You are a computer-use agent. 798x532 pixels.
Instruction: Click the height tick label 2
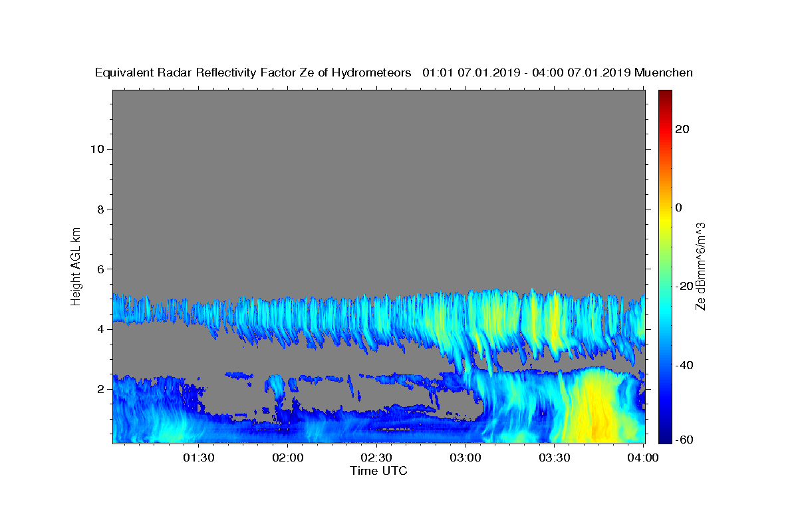(100, 389)
